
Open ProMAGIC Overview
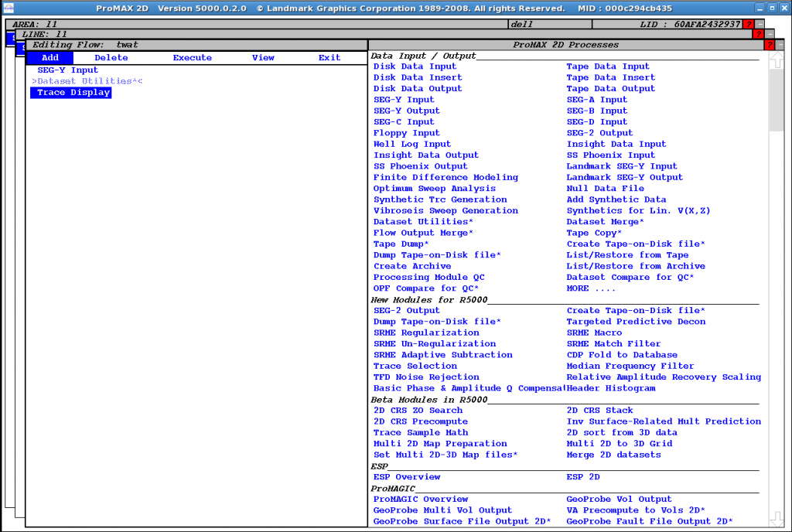point(421,500)
